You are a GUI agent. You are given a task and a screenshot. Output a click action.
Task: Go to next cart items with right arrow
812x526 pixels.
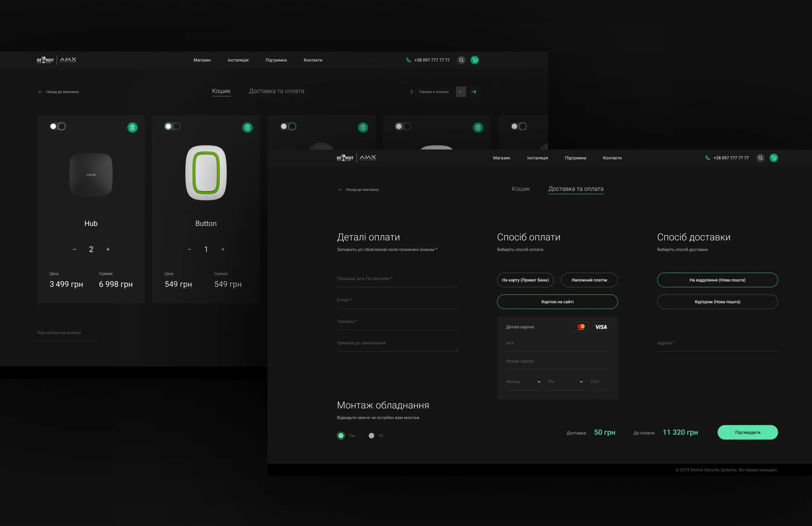(x=474, y=92)
